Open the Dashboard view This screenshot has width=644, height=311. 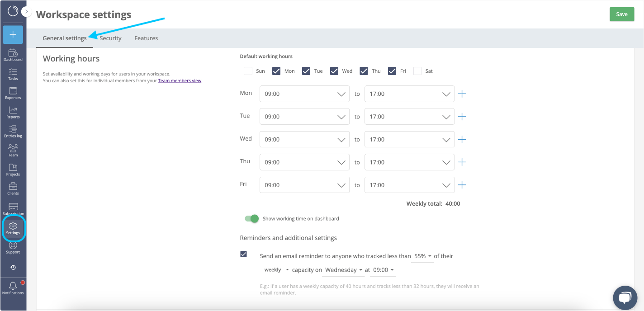(x=13, y=54)
